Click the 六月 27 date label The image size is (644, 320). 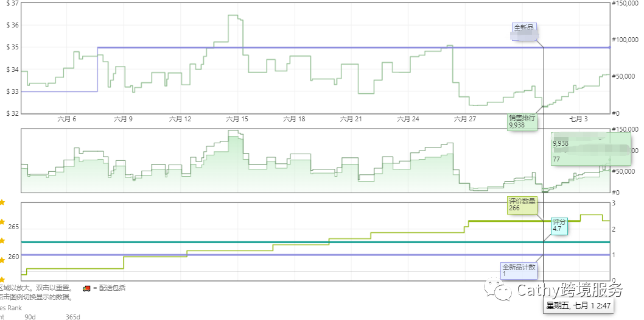pyautogui.click(x=465, y=119)
